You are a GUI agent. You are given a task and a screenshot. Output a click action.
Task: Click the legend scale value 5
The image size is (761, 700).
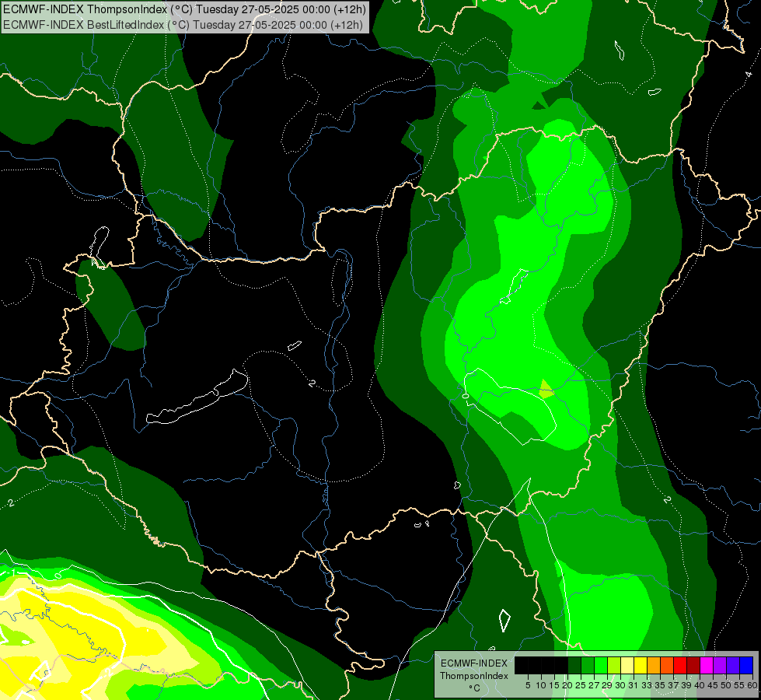[528, 685]
